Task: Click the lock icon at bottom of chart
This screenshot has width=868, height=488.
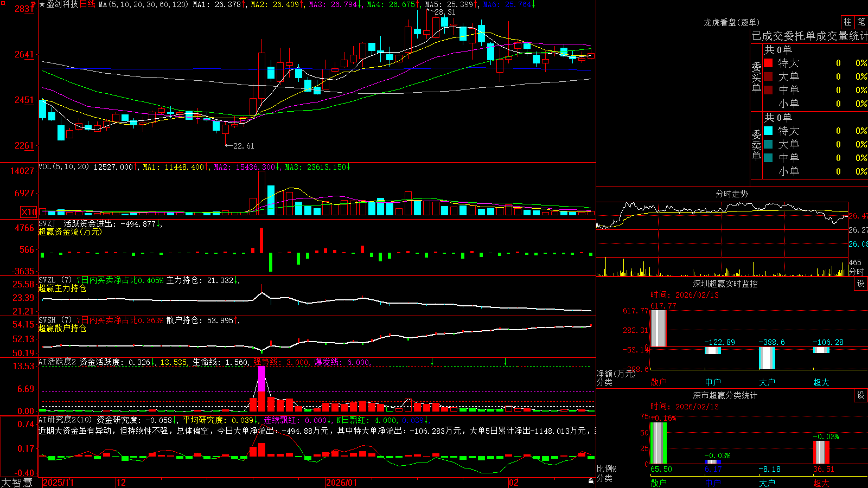Action: (591, 481)
